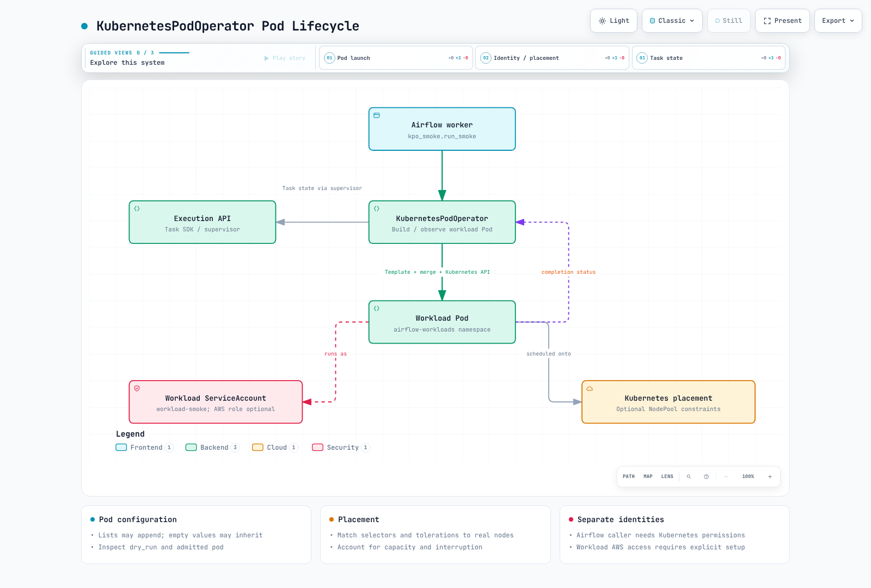Select the Kubernetes placement node

click(668, 402)
